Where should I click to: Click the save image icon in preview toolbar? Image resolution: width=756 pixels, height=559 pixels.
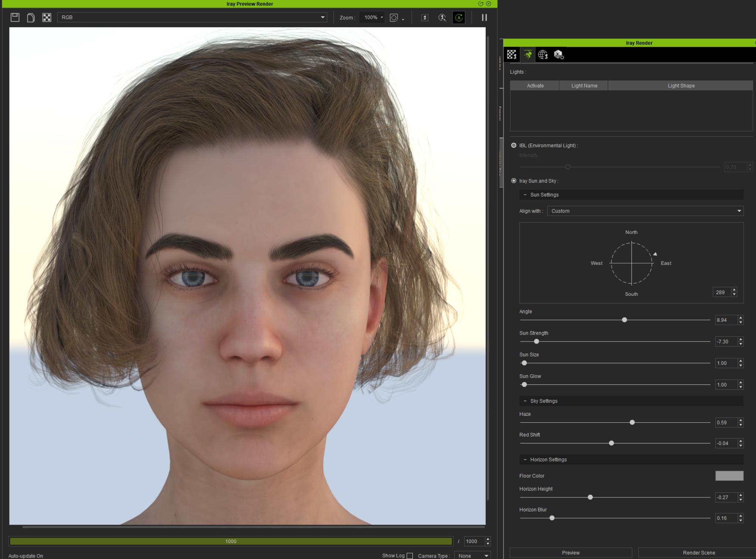tap(15, 17)
